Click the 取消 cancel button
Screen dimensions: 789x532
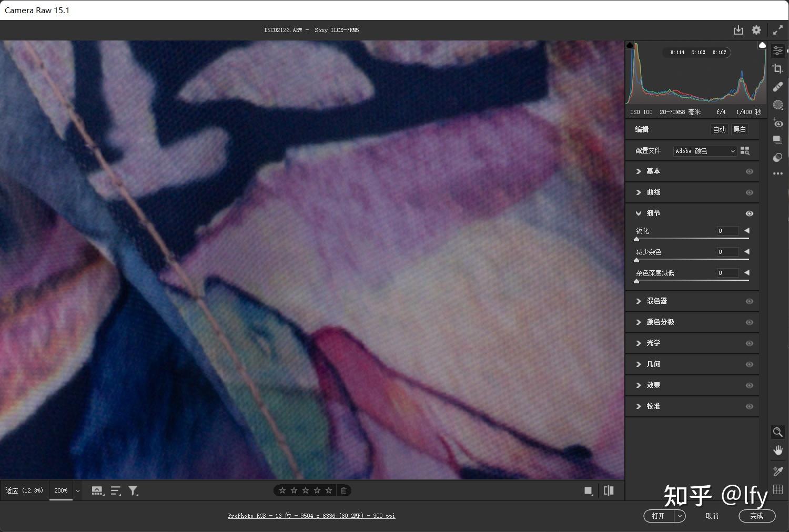(712, 516)
